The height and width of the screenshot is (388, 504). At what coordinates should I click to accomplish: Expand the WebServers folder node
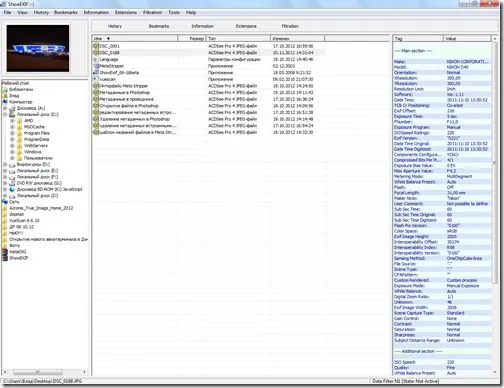[12, 146]
